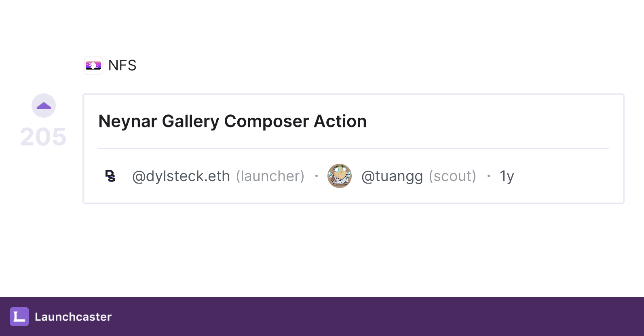Image resolution: width=644 pixels, height=336 pixels.
Task: Toggle upvote for Neynar Gallery Composer Action
Action: click(x=43, y=106)
